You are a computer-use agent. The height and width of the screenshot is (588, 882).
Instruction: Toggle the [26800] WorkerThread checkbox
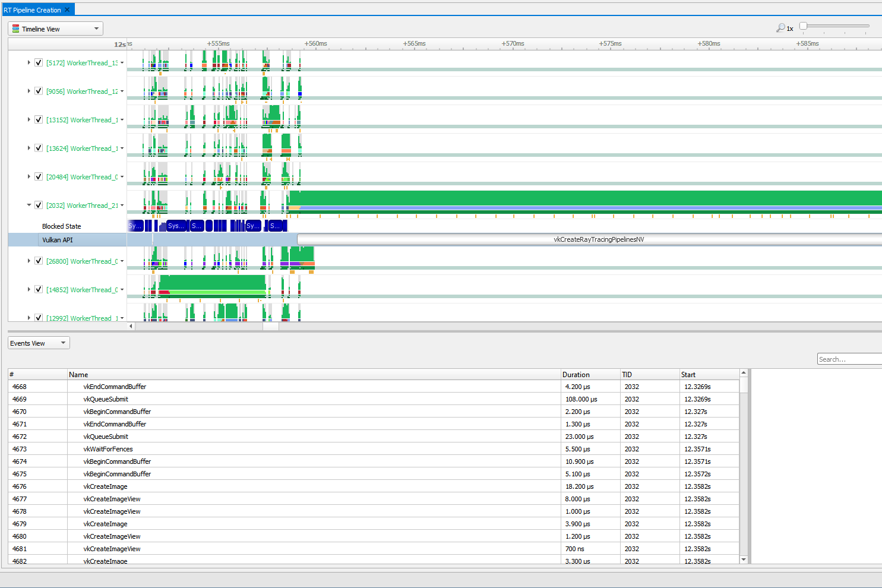tap(39, 261)
